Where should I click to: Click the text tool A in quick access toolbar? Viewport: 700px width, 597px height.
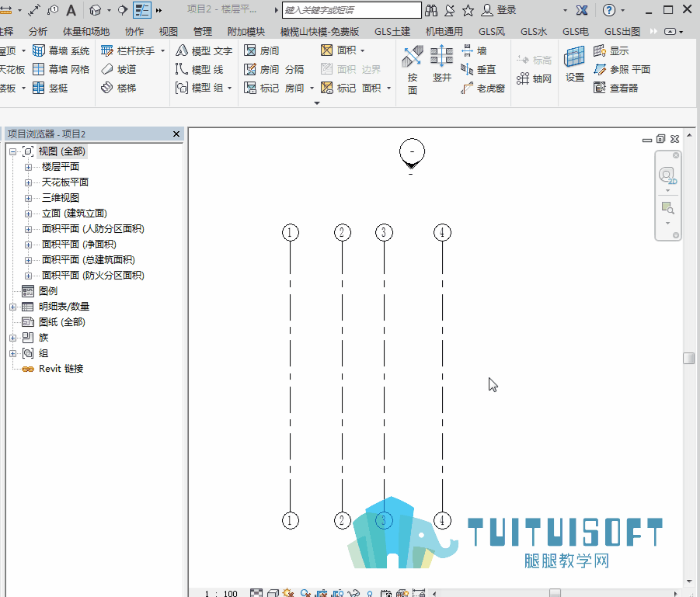tap(71, 10)
